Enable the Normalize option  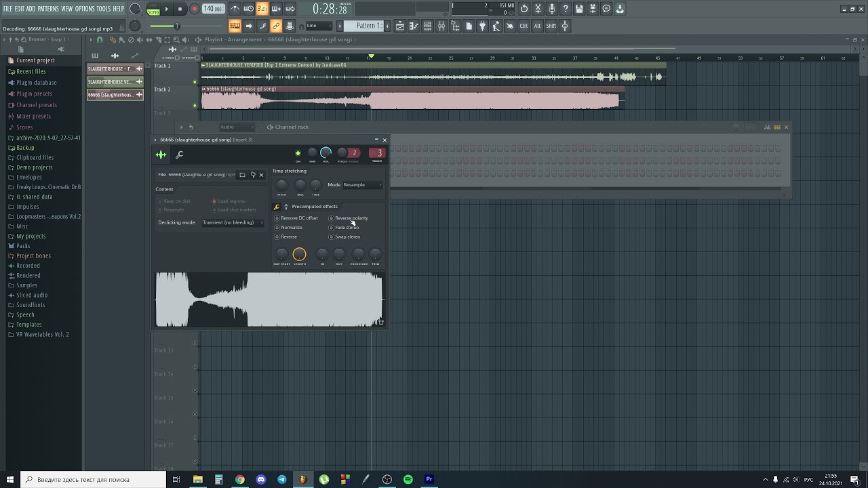pyautogui.click(x=289, y=228)
